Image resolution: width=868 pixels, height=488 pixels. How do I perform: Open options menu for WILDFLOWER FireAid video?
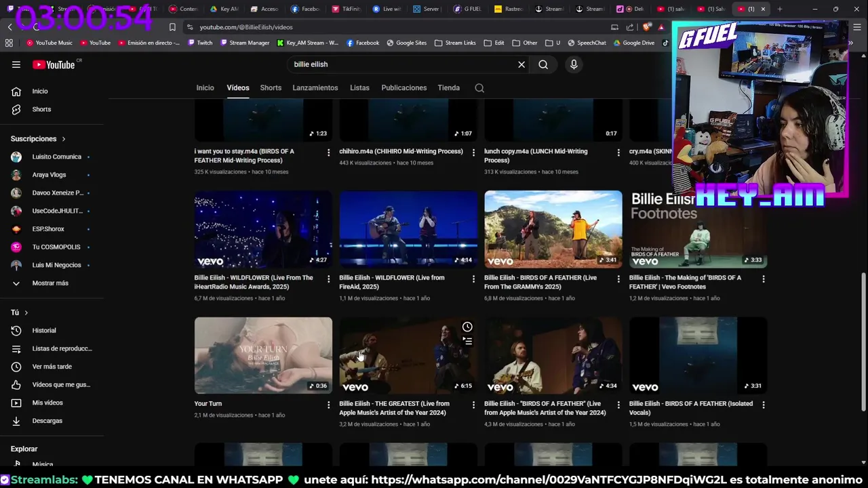click(473, 279)
